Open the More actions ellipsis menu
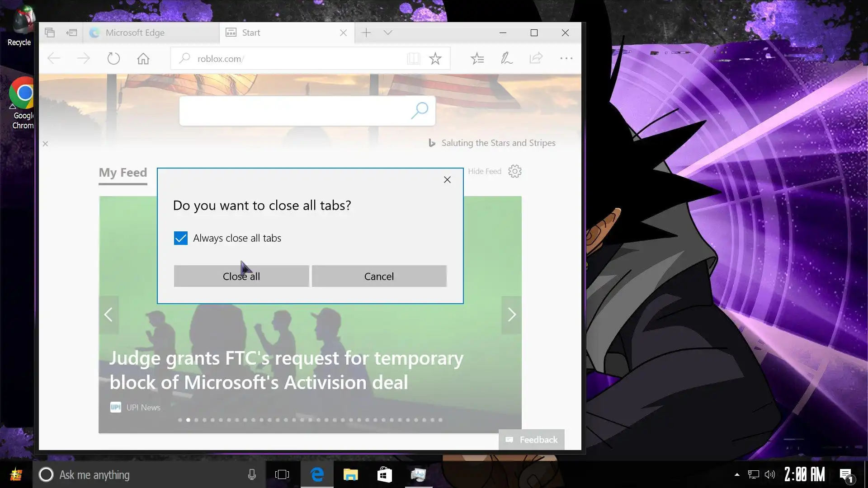 pyautogui.click(x=566, y=58)
